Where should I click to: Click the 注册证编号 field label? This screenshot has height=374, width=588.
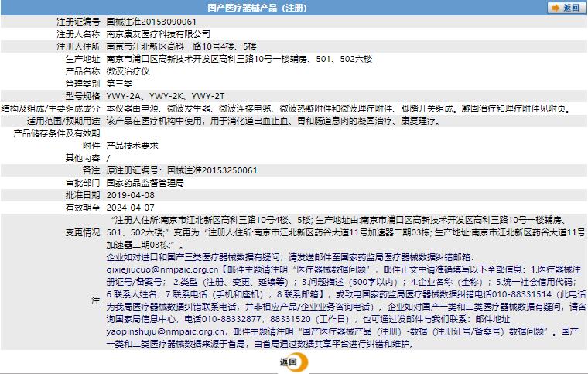(x=78, y=22)
